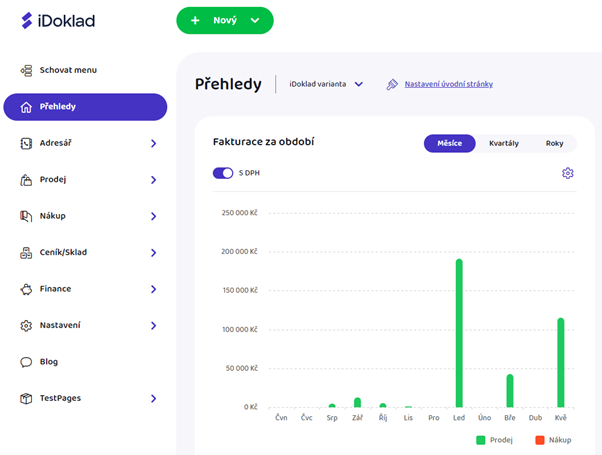This screenshot has height=455, width=602.
Task: Click the green Prodej legend swatch
Action: tap(481, 440)
